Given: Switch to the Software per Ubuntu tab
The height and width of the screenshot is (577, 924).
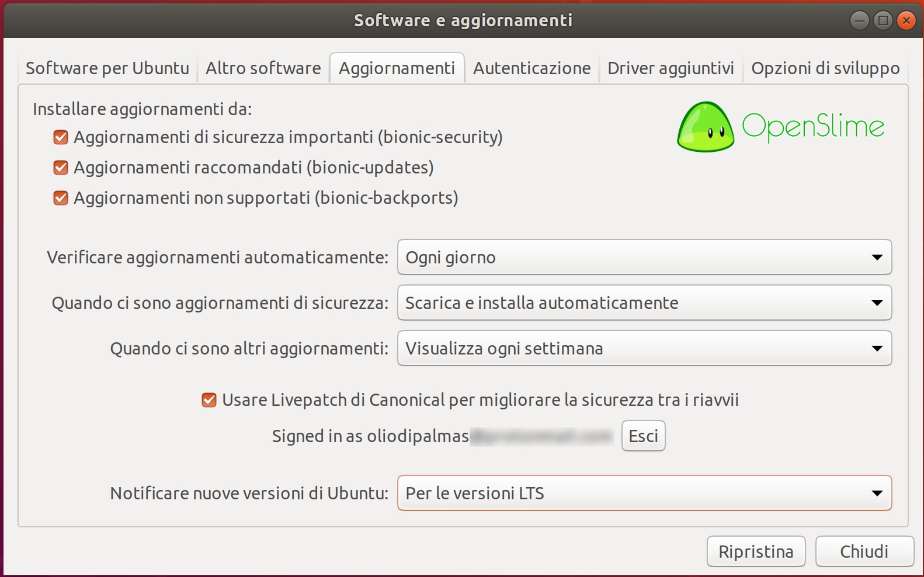Looking at the screenshot, I should coord(107,68).
